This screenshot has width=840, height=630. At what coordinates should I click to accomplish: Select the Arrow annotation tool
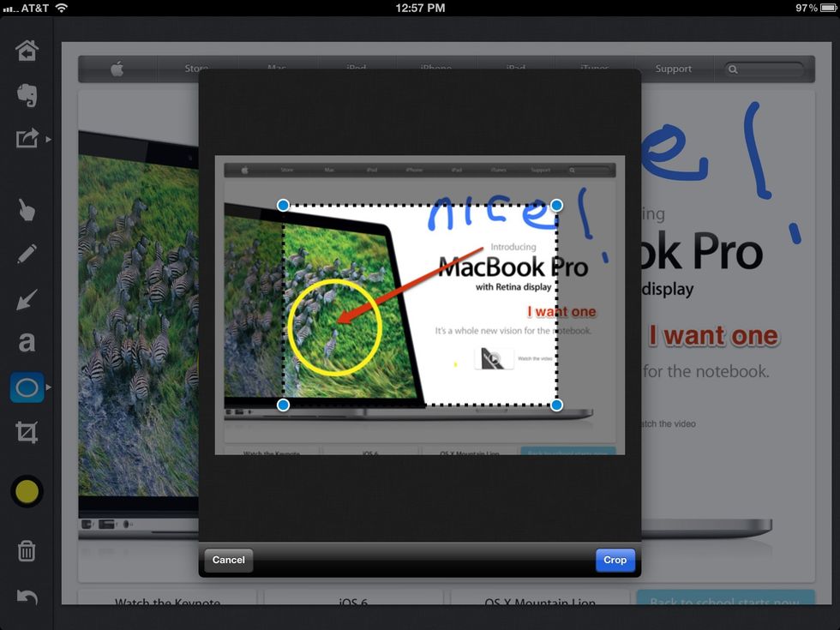pyautogui.click(x=27, y=299)
